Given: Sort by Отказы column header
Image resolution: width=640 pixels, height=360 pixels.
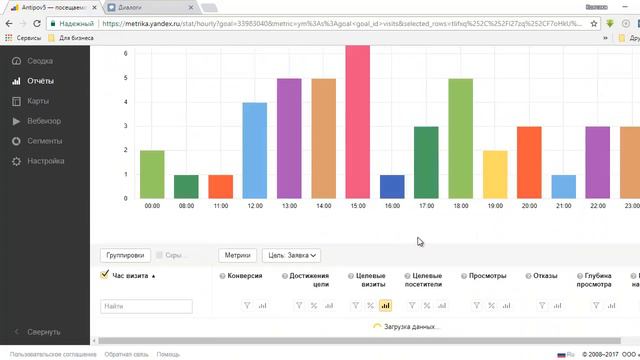Looking at the screenshot, I should 545,276.
